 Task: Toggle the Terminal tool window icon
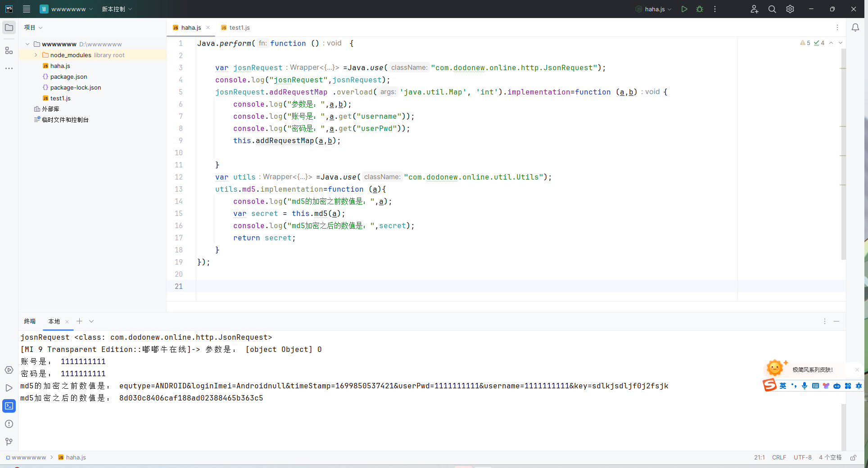pyautogui.click(x=9, y=406)
